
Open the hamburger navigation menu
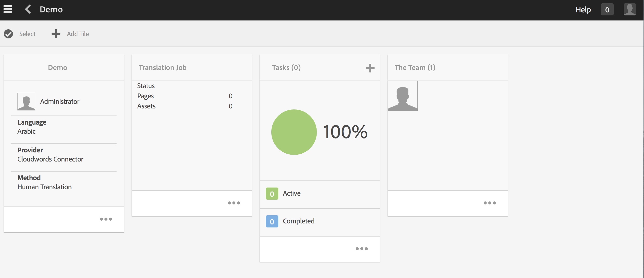coord(8,9)
